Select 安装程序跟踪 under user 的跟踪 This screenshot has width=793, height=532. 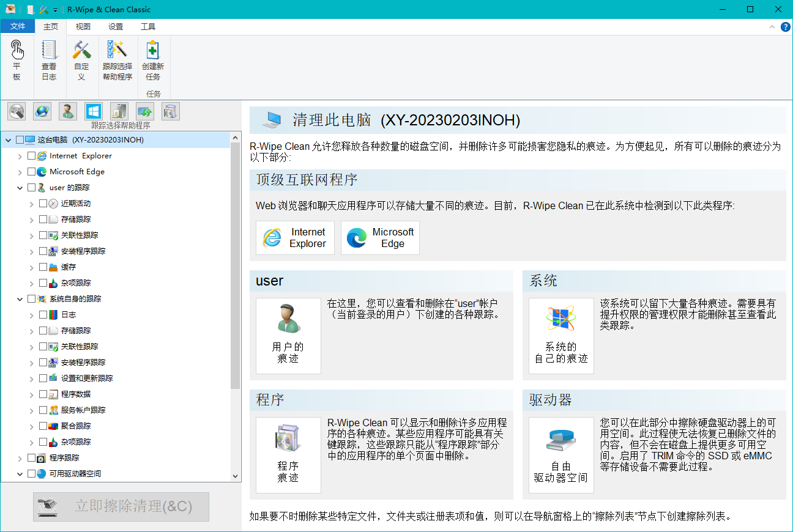coord(83,251)
